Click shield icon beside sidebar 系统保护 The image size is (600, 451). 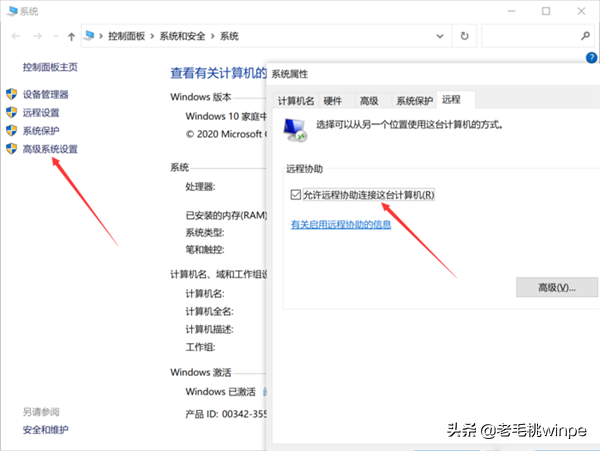pos(11,130)
